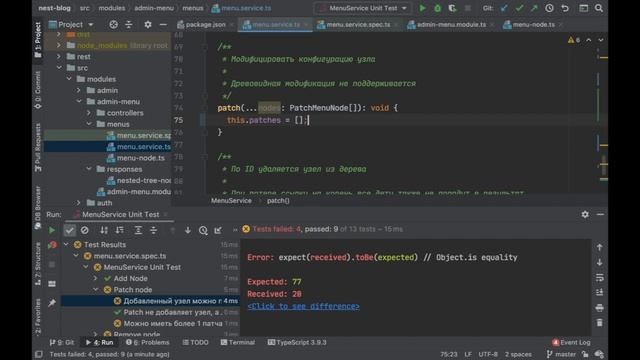This screenshot has width=640, height=360.
Task: Open MenuService Unit Test configuration dropdown
Action: (x=363, y=8)
